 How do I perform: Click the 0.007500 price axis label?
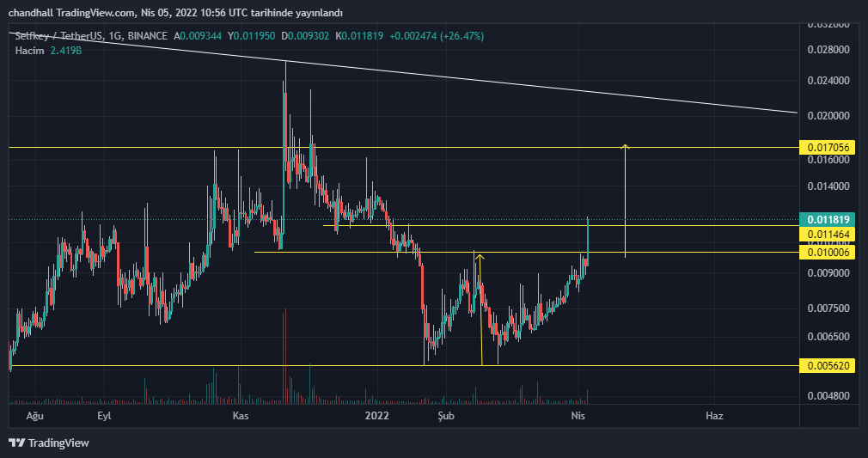[x=828, y=308]
